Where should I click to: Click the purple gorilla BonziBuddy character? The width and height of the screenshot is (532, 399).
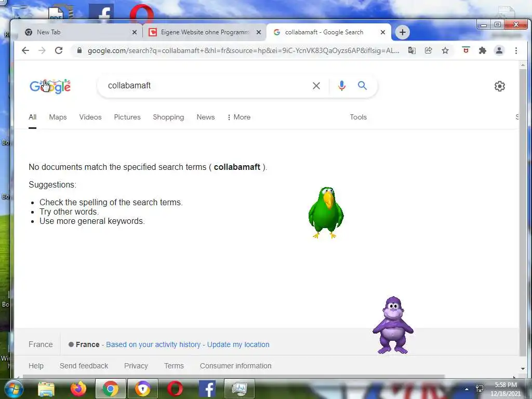click(x=393, y=325)
